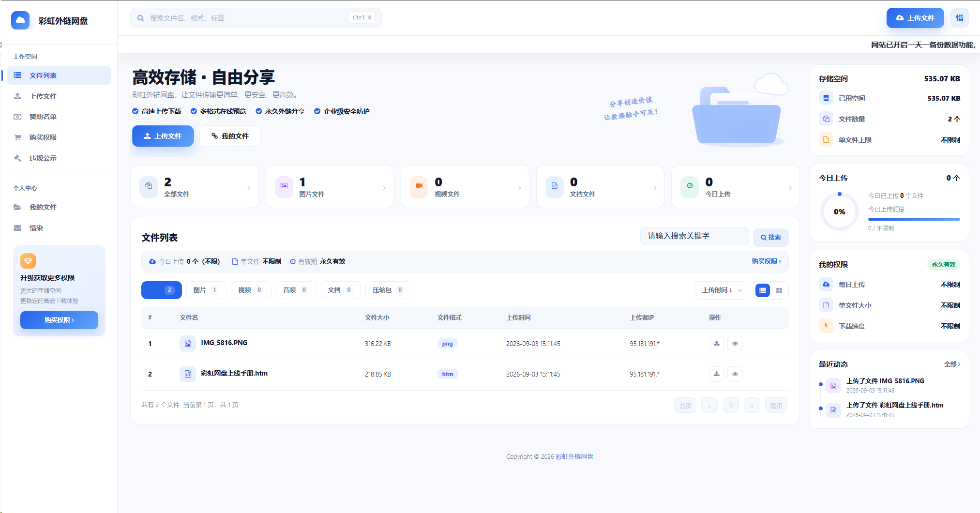Open 我的文件 under 个人中心
This screenshot has width=980, height=513.
59,207
